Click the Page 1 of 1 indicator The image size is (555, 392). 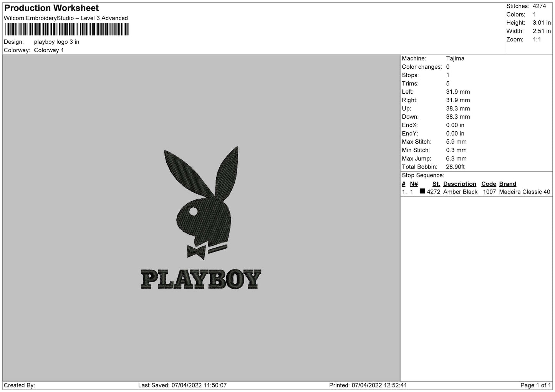535,385
